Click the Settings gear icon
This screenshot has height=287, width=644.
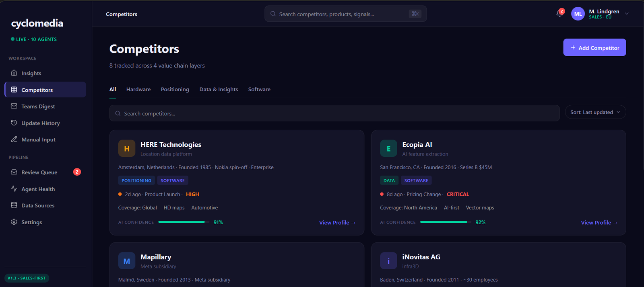coord(14,222)
